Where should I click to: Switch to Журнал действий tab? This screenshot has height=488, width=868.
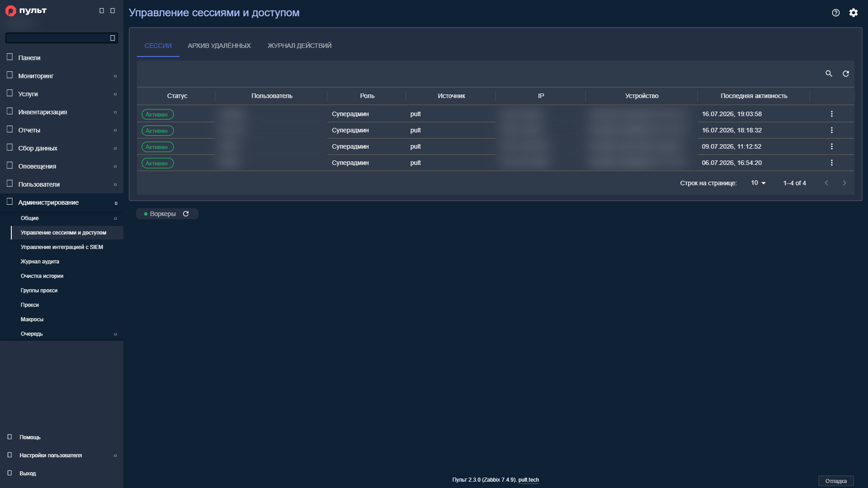point(299,46)
